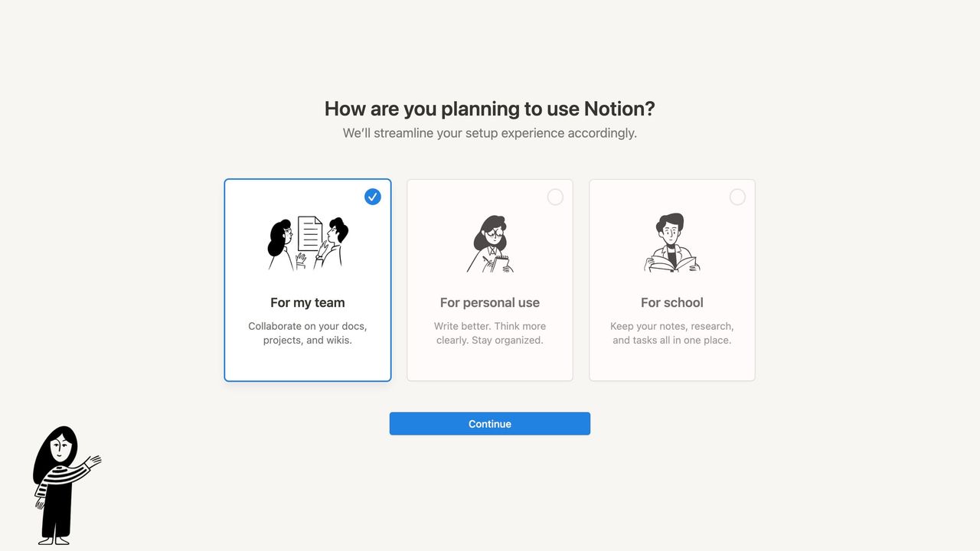
Task: Click the personal use description text
Action: click(x=490, y=333)
